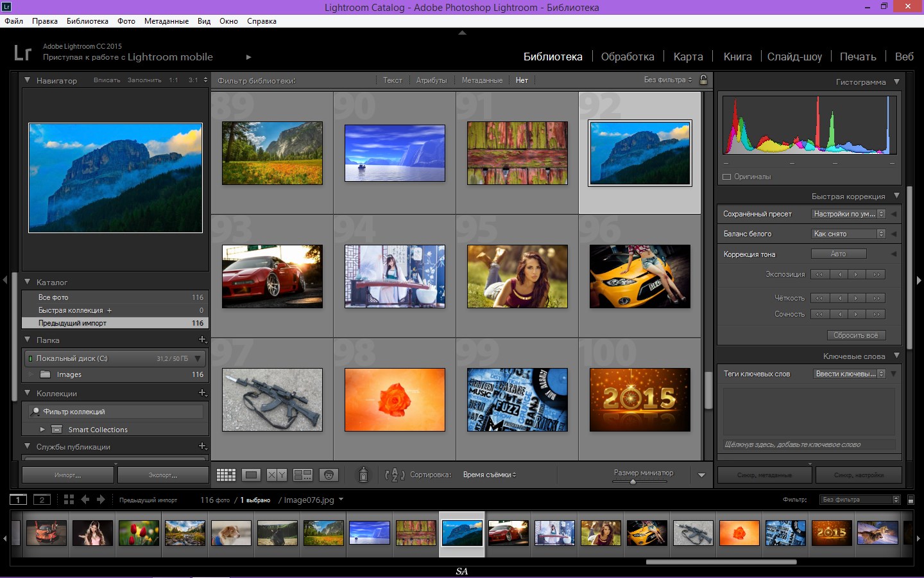Collapse the Каталог panel
The height and width of the screenshot is (578, 924).
(x=28, y=281)
